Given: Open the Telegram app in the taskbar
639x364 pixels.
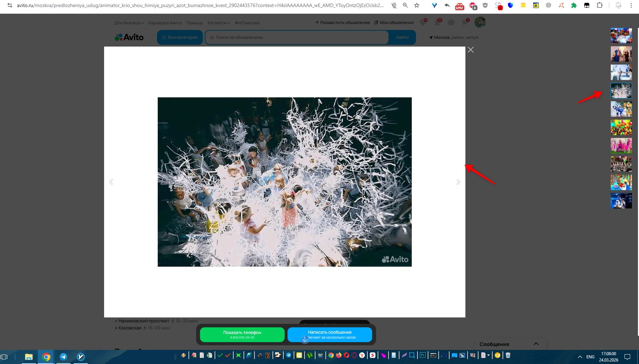Looking at the screenshot, I should (64, 357).
